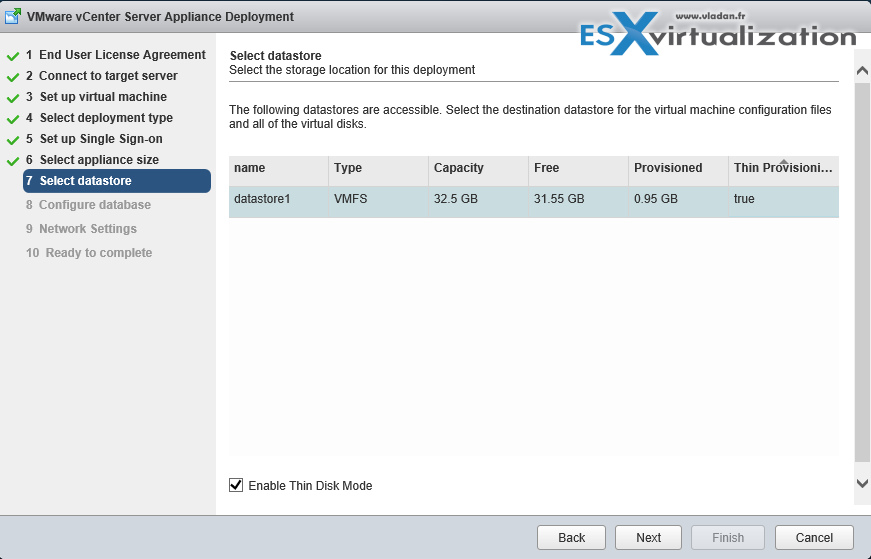This screenshot has height=559, width=871.
Task: Go to step 1 End User License Agreement
Action: [116, 54]
